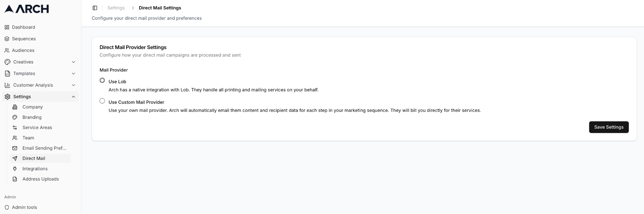Select the Use Lob mail provider
The image size is (644, 214).
(102, 80)
